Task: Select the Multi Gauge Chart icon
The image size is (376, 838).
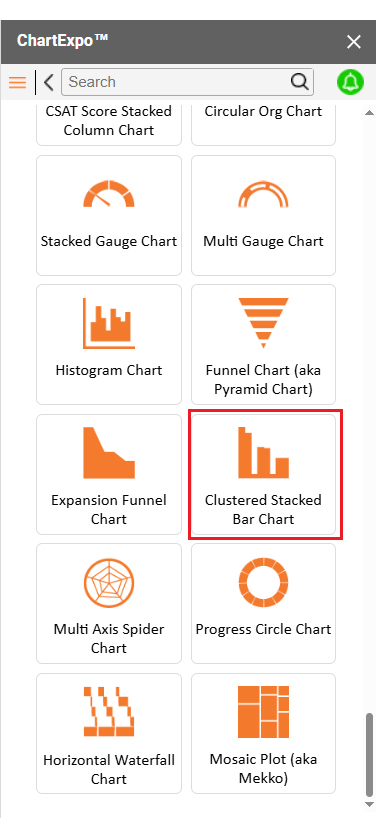Action: (x=263, y=193)
